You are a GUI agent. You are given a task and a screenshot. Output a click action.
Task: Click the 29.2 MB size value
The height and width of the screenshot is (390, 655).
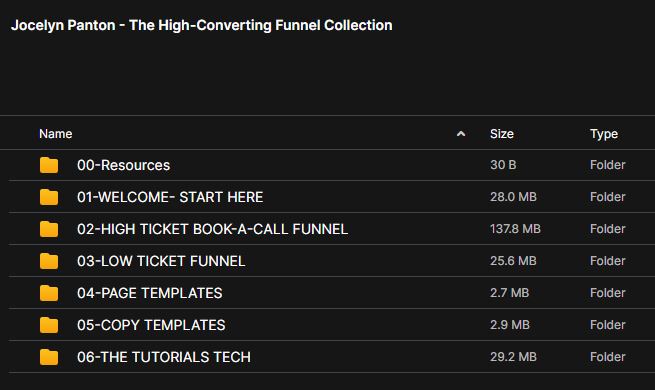[x=513, y=357]
